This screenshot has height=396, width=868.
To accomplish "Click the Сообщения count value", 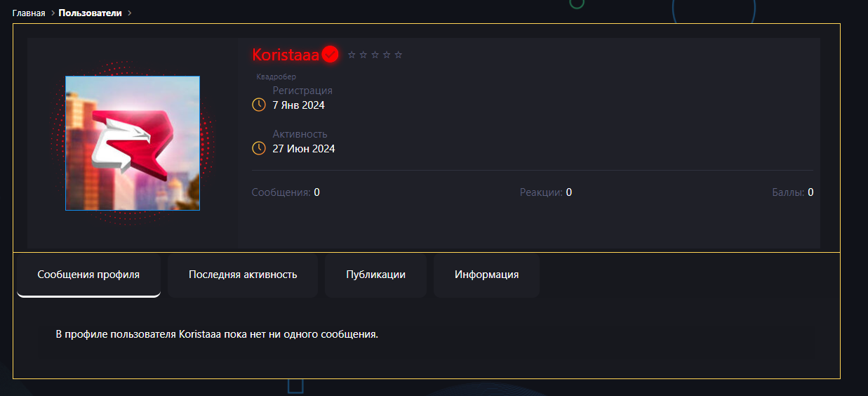I will click(317, 192).
